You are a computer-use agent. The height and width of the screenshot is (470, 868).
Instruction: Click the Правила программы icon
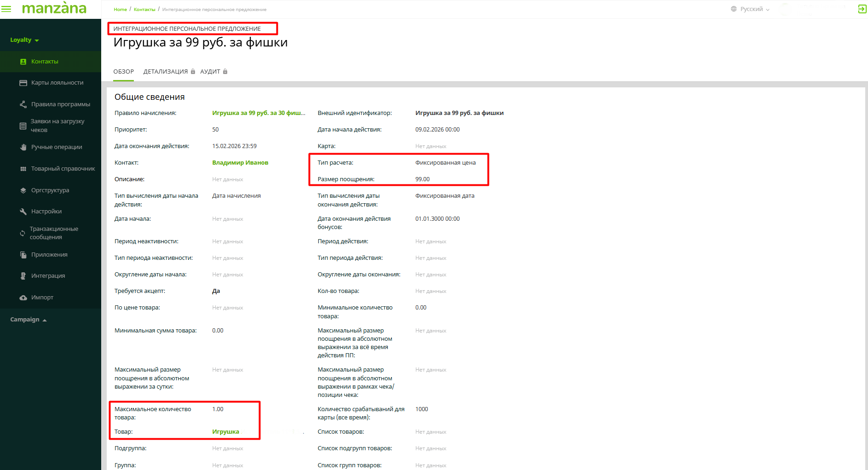[23, 104]
